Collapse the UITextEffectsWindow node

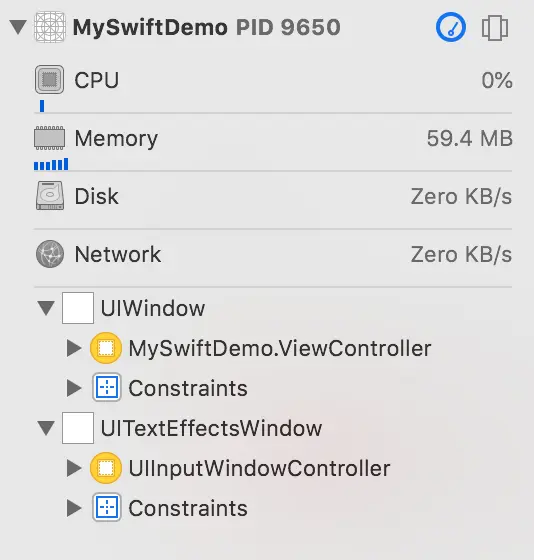click(x=46, y=428)
